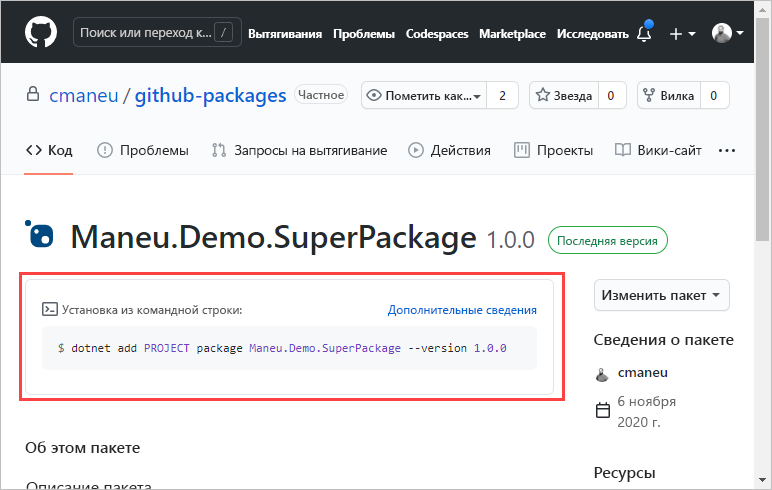Open Вытягивания in top navigation

285,33
